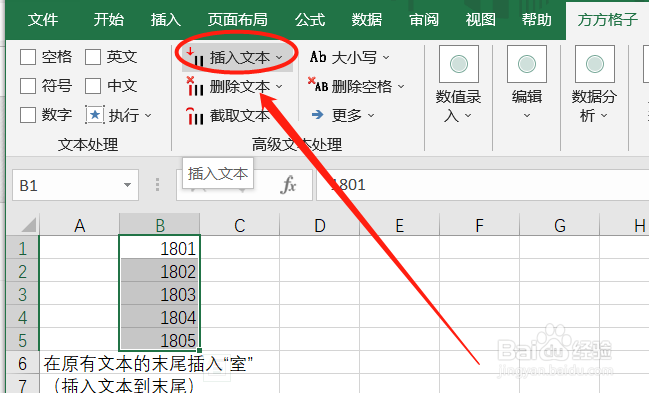Image resolution: width=649 pixels, height=393 pixels.
Task: Click the 编辑 large icon
Action: click(x=527, y=64)
